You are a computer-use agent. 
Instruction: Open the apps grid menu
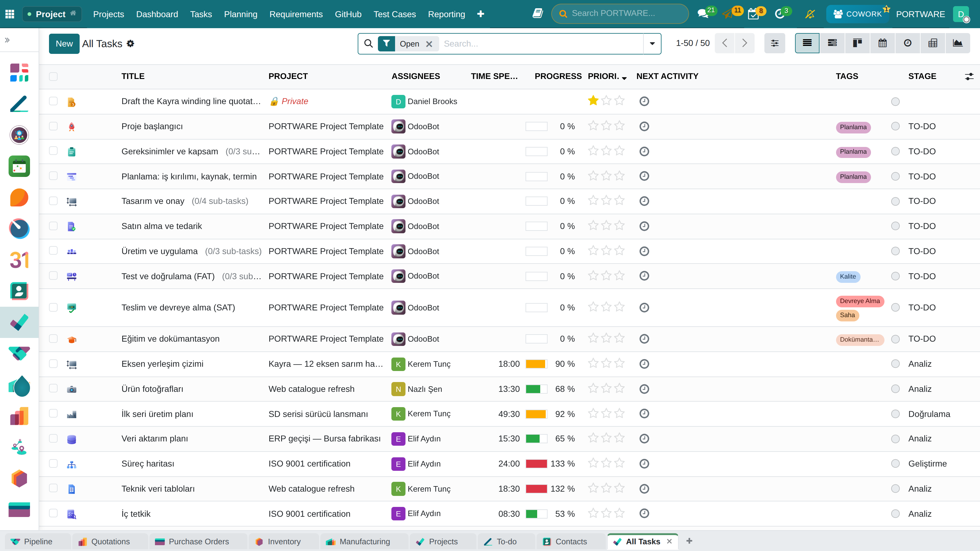click(x=10, y=14)
